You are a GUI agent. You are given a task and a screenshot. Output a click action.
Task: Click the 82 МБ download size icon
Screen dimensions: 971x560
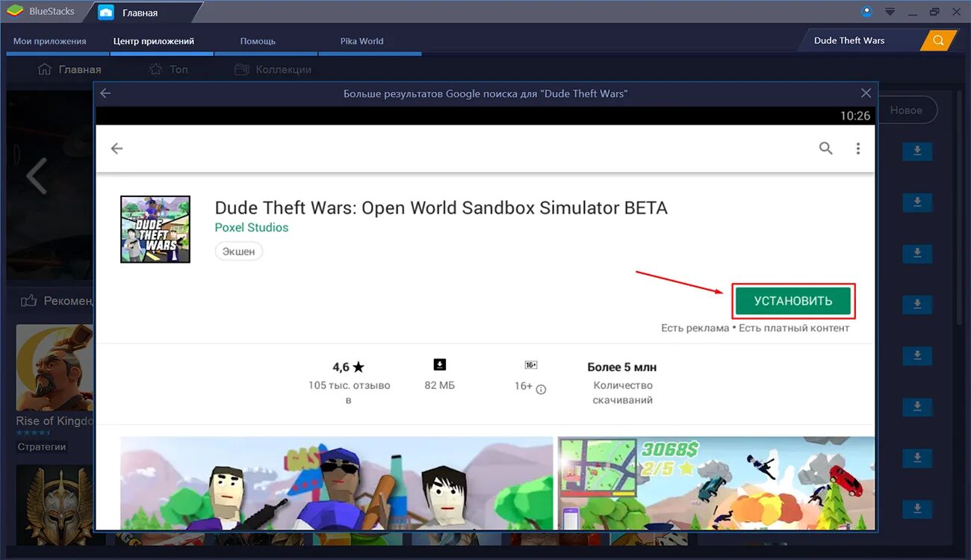click(x=440, y=364)
